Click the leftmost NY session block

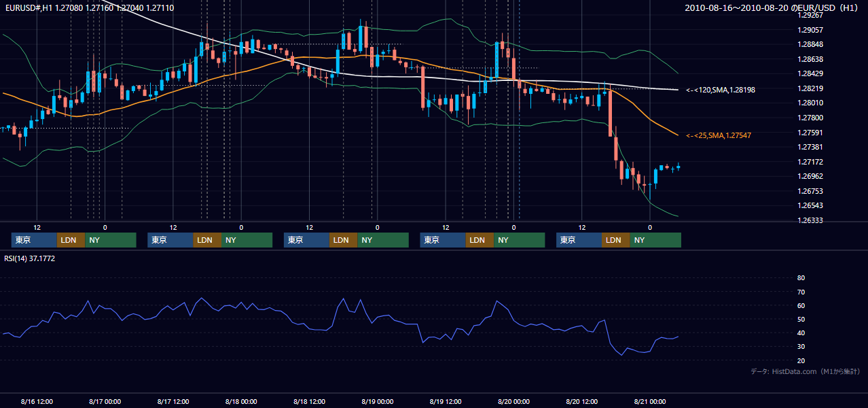coord(111,240)
